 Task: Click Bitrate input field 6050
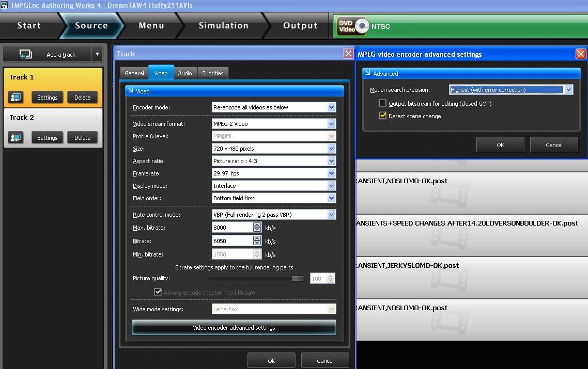point(233,241)
